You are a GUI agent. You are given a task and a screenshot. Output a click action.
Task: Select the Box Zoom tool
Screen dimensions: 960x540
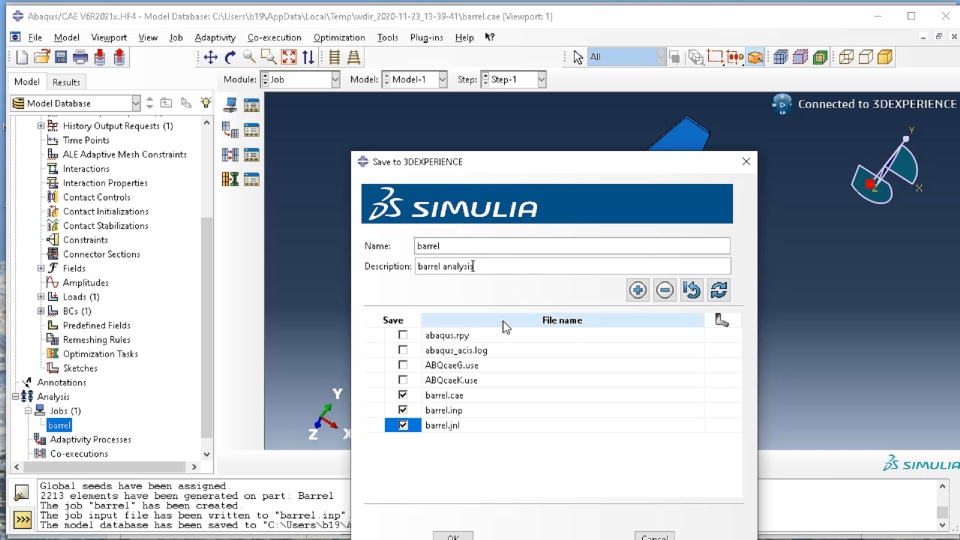click(268, 58)
